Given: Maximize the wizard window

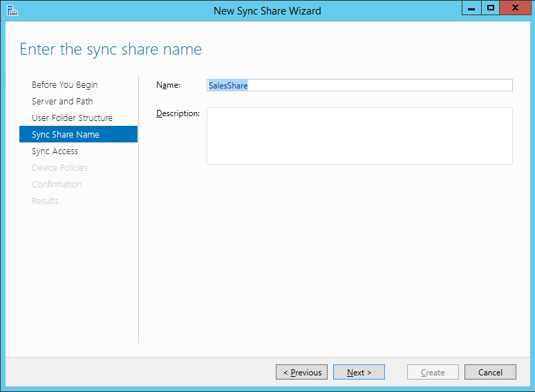Looking at the screenshot, I should coord(491,8).
